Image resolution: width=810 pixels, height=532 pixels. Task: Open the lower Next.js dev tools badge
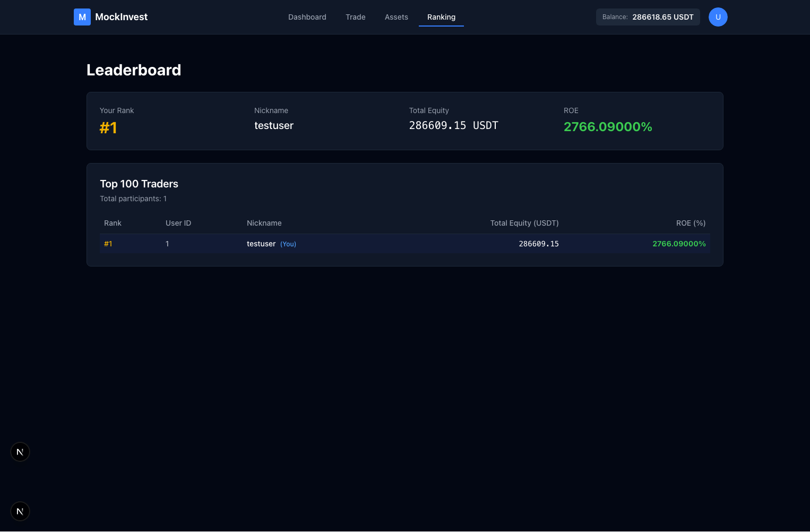click(x=20, y=511)
